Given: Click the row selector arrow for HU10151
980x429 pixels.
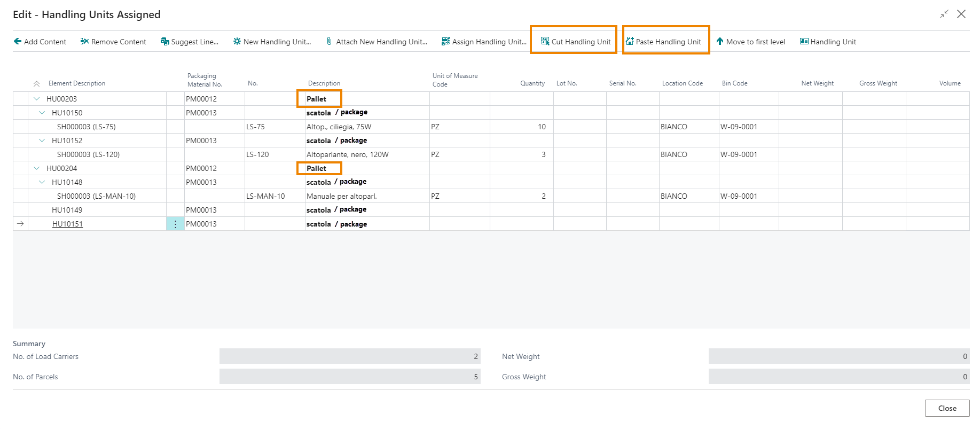Looking at the screenshot, I should pyautogui.click(x=20, y=224).
